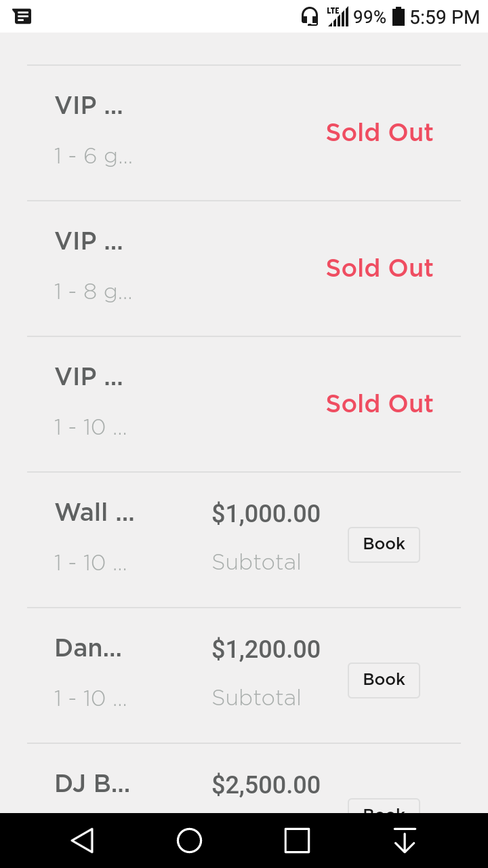Tap the headset icon in status bar

point(310,16)
